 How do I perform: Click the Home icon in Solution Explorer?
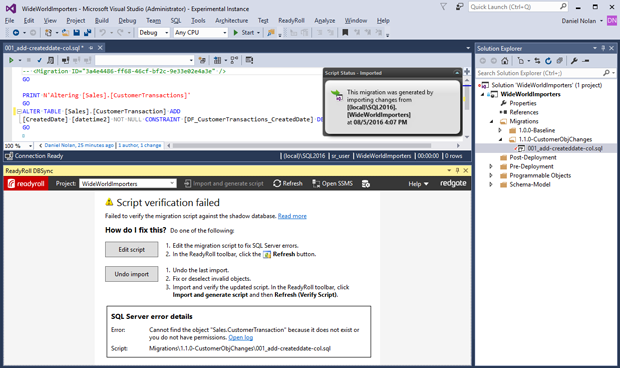tap(505, 61)
